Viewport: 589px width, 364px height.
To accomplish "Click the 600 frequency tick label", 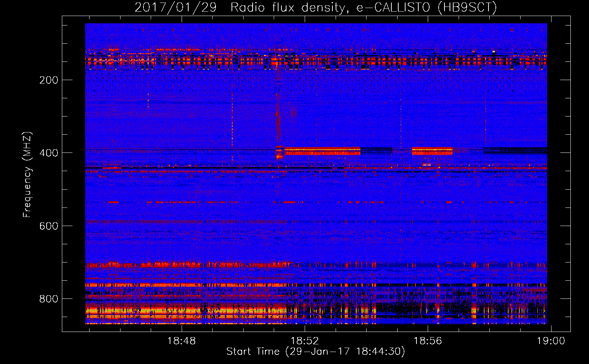I will click(x=49, y=226).
